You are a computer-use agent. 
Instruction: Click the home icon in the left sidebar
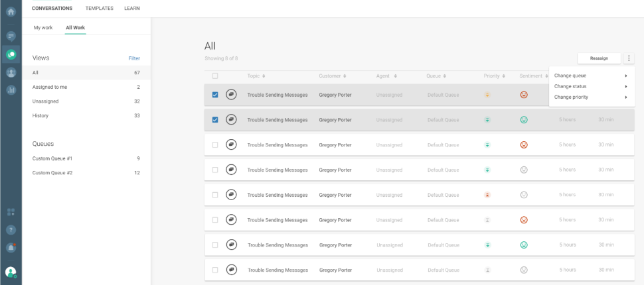(x=11, y=11)
